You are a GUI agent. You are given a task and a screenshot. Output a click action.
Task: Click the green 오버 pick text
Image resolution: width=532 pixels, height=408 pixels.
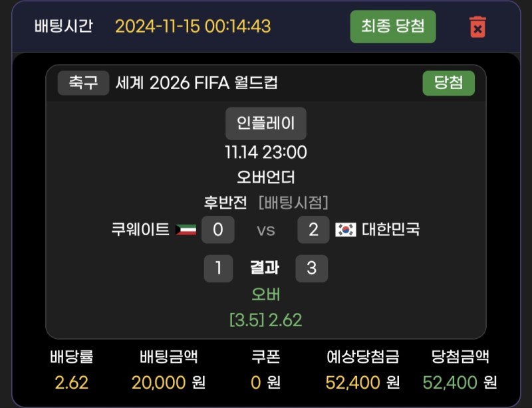click(266, 294)
